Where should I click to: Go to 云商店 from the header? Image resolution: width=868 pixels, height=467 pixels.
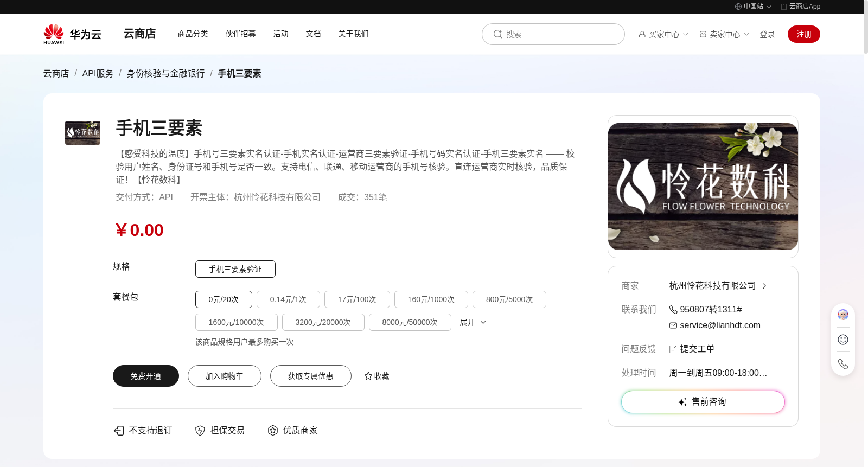point(139,34)
